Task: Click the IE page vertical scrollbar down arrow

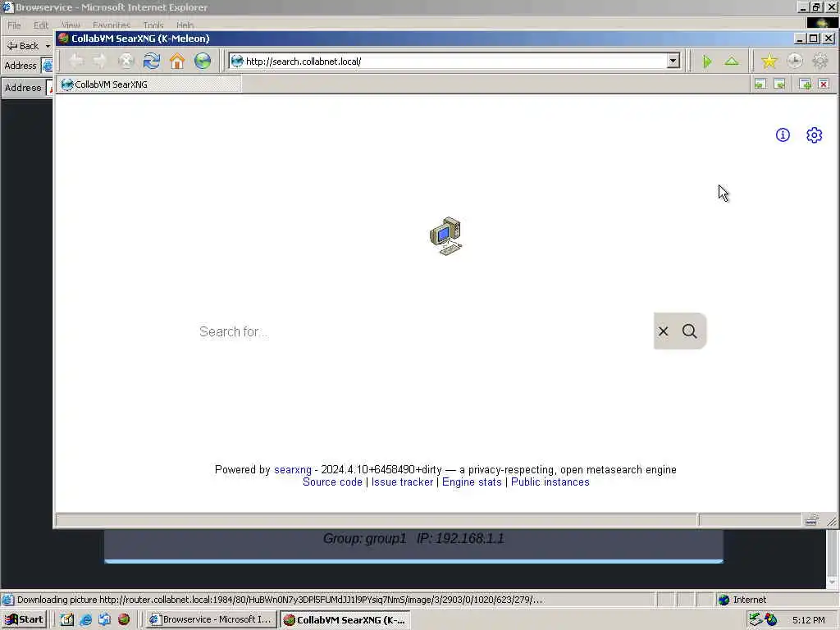Action: point(832,582)
